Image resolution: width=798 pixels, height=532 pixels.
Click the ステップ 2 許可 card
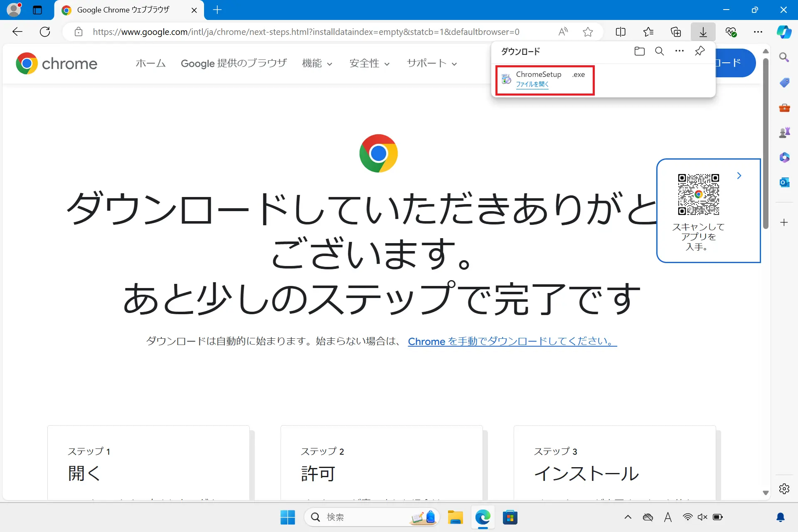382,463
